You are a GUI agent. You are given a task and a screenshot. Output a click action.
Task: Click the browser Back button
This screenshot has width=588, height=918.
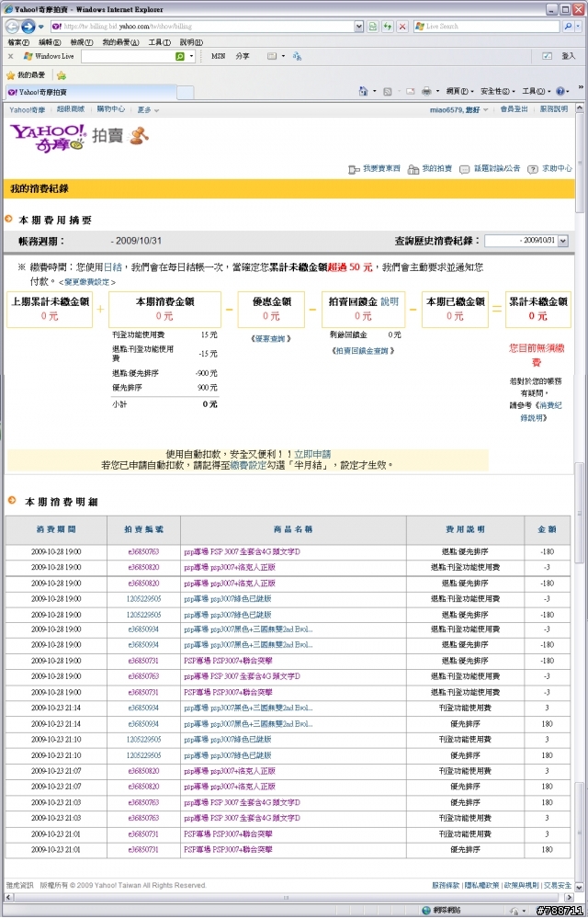pyautogui.click(x=12, y=27)
